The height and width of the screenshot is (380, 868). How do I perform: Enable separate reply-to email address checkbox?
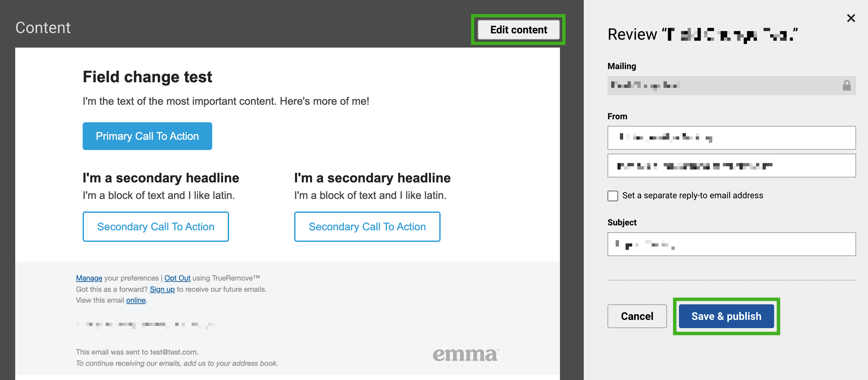pos(612,196)
